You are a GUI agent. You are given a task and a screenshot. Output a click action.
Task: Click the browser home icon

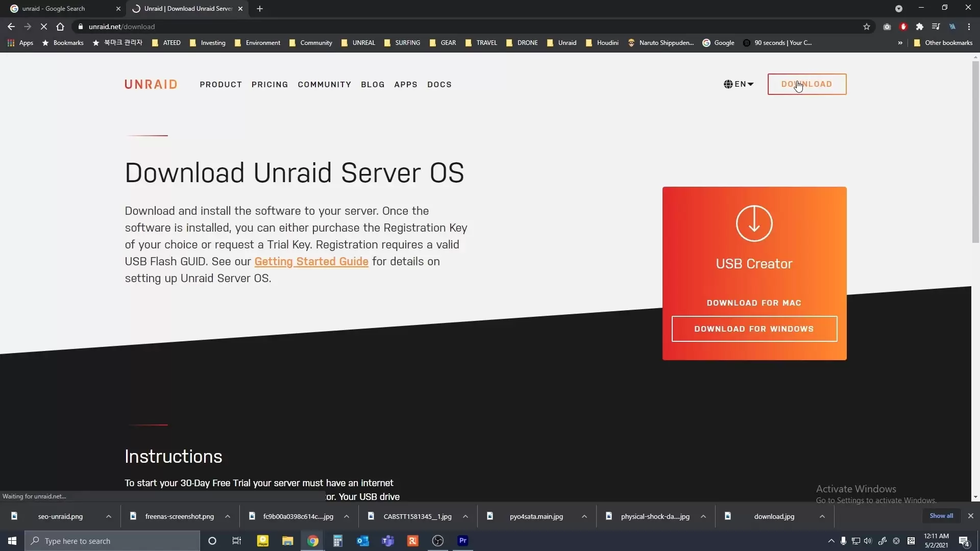(x=60, y=27)
